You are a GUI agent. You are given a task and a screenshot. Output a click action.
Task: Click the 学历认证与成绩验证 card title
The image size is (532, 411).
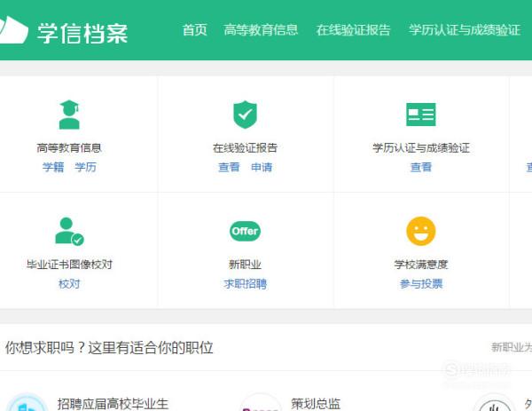tap(421, 147)
